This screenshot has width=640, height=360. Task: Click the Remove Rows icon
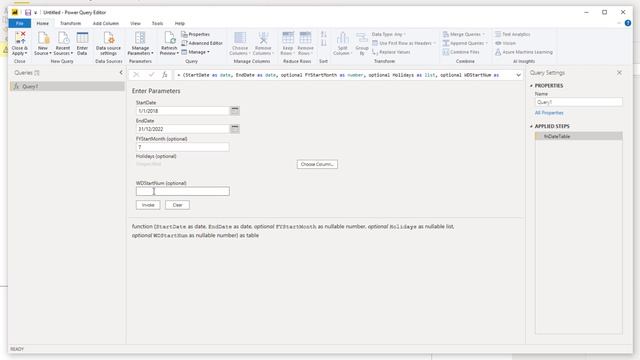[x=305, y=38]
